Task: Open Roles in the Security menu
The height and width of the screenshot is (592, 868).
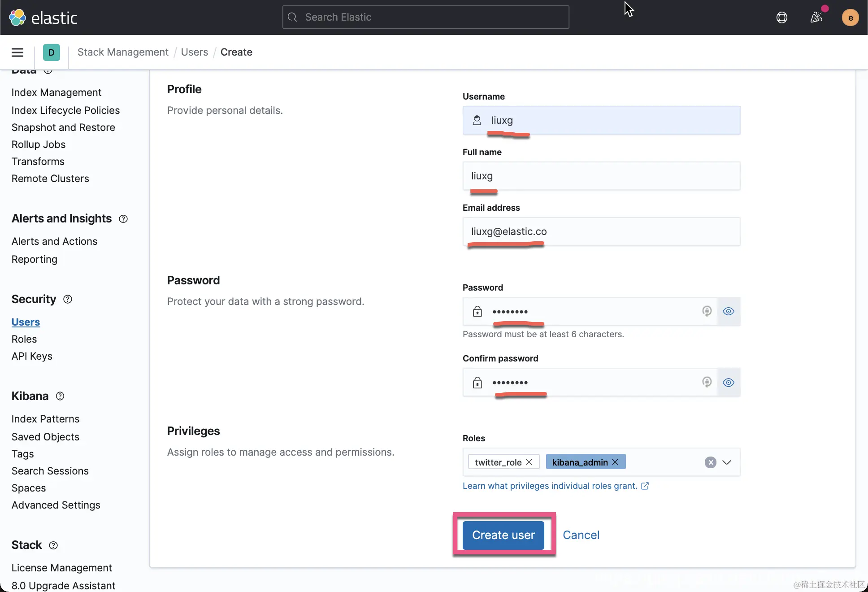Action: coord(24,339)
